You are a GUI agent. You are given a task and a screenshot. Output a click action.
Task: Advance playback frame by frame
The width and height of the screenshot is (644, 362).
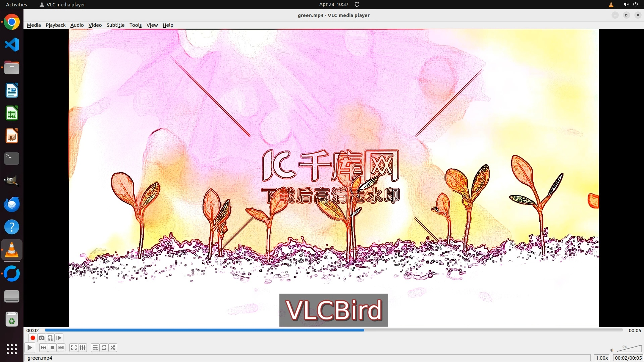[x=59, y=338]
